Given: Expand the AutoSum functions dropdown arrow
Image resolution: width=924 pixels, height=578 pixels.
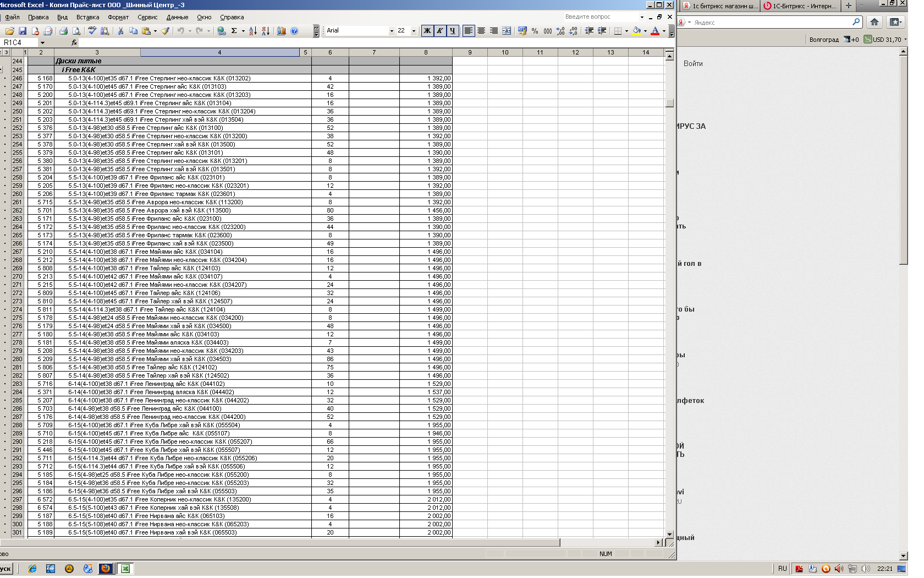Looking at the screenshot, I should point(243,31).
